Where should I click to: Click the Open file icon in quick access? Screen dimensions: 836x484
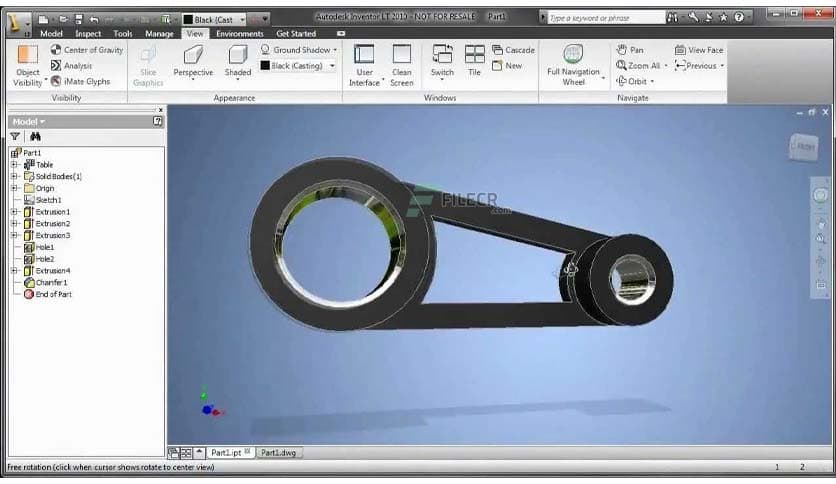pyautogui.click(x=62, y=19)
